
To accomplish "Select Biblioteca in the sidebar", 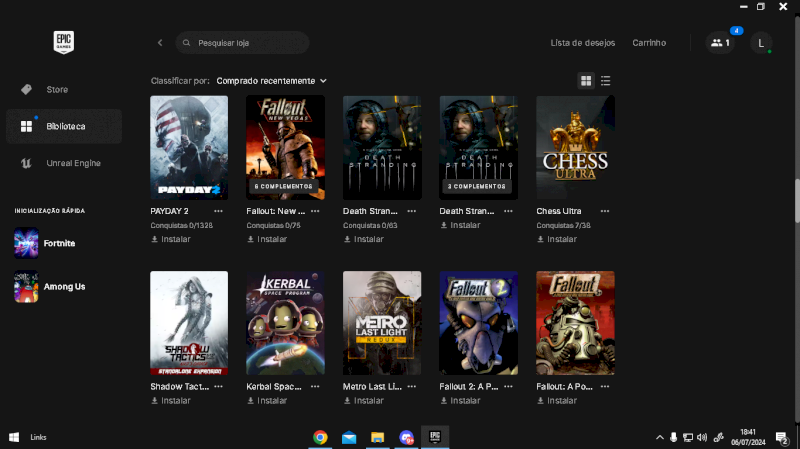I will [x=64, y=126].
